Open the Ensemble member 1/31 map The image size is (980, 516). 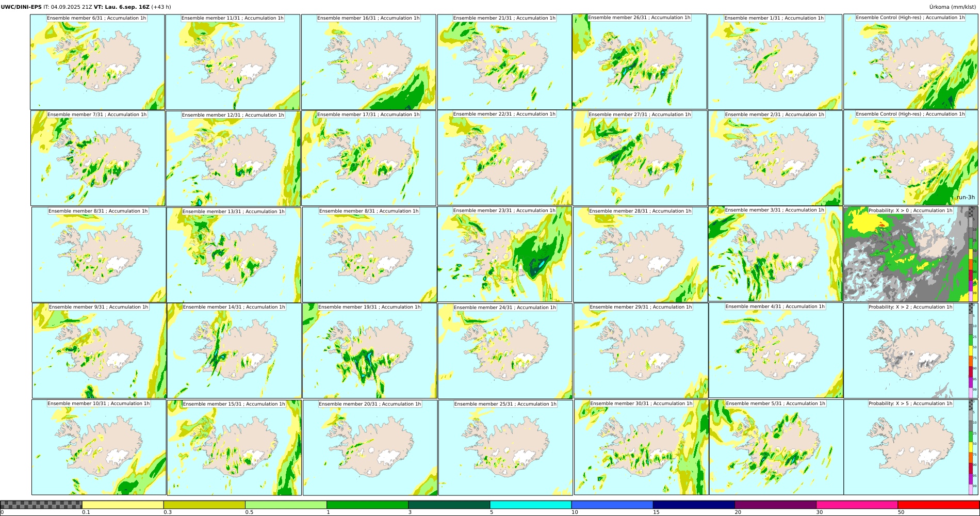[x=775, y=62]
